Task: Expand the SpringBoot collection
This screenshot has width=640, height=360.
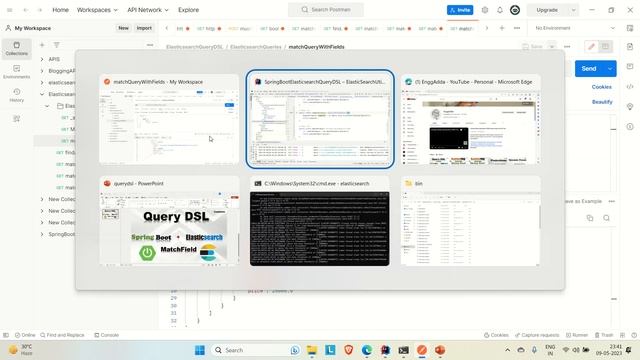Action: [x=42, y=234]
